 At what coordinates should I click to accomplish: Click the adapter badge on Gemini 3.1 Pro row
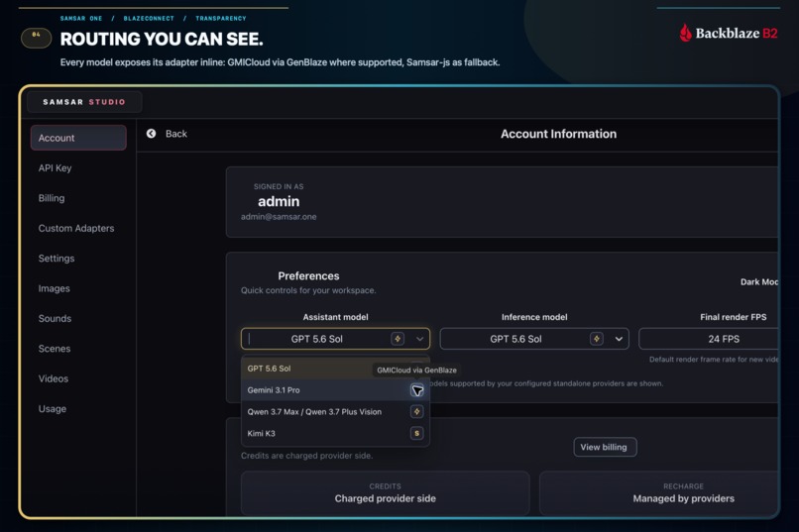(416, 390)
